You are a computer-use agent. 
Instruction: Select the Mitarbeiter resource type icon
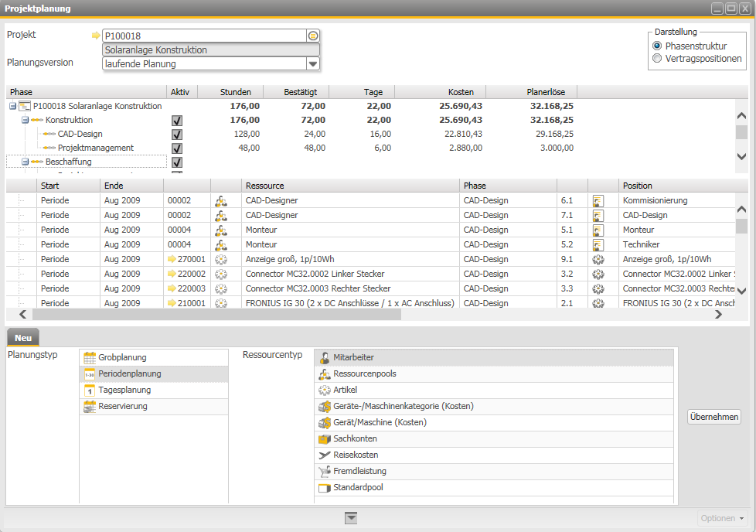[x=325, y=357]
